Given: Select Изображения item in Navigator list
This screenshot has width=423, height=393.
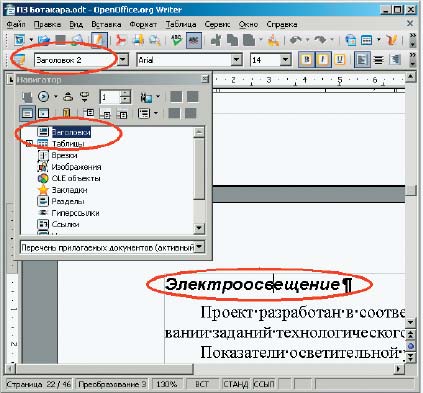Looking at the screenshot, I should [76, 167].
